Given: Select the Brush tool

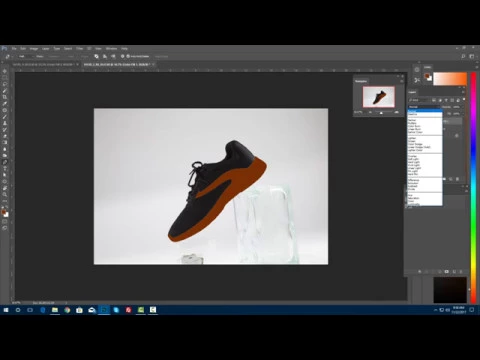Looking at the screenshot, I should [5, 117].
